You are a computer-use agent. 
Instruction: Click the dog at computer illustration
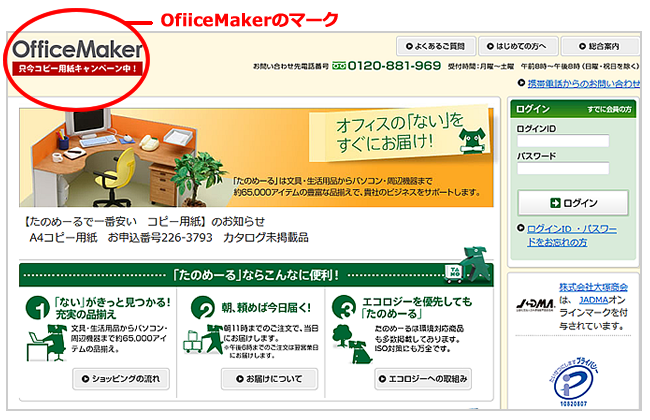point(46,342)
